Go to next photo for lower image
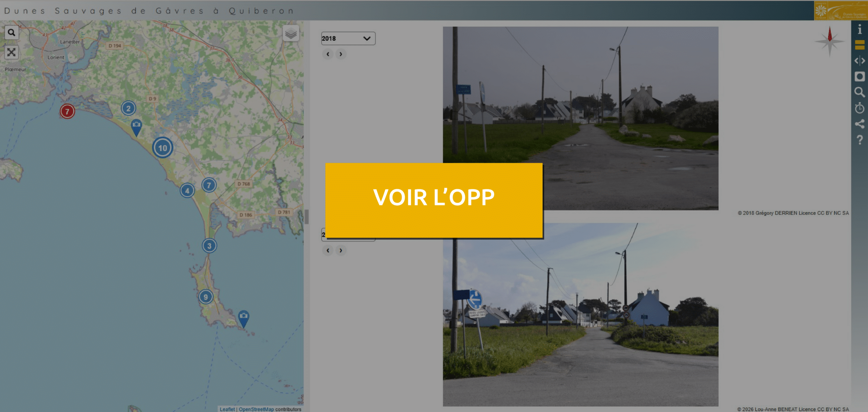 (341, 250)
